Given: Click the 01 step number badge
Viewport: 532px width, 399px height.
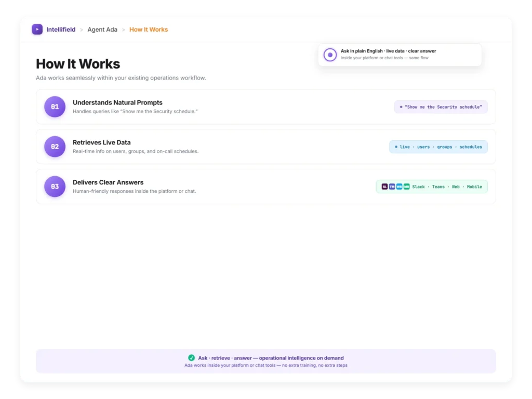Looking at the screenshot, I should (x=55, y=107).
